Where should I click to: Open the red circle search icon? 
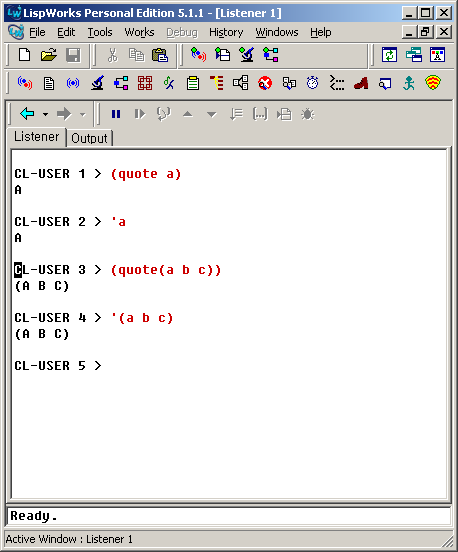pos(265,83)
